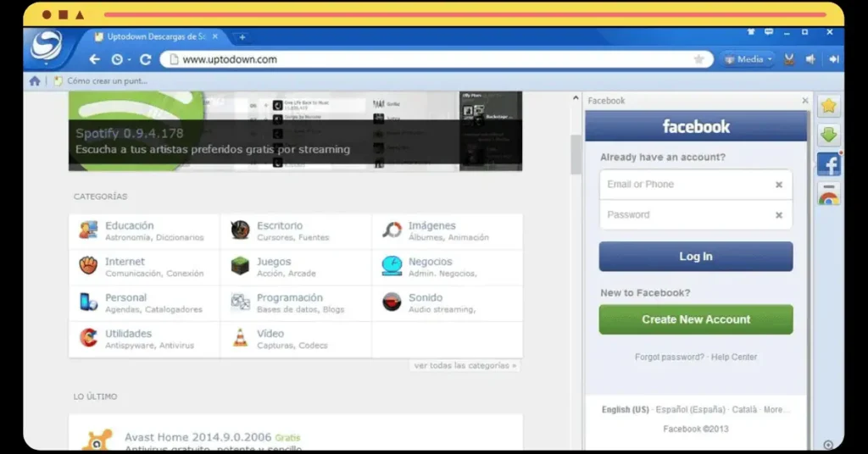Click the window pin icon in title bar
868x454 pixels.
pyautogui.click(x=751, y=32)
